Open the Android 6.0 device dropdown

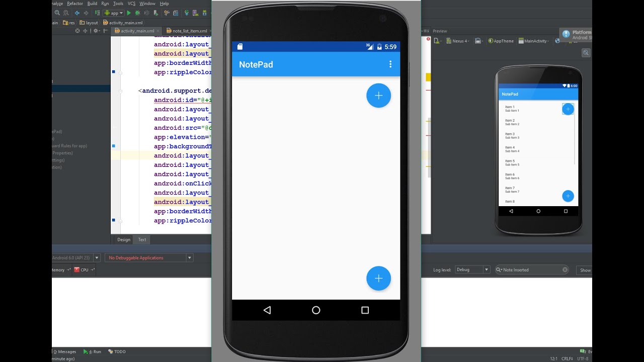click(x=76, y=258)
